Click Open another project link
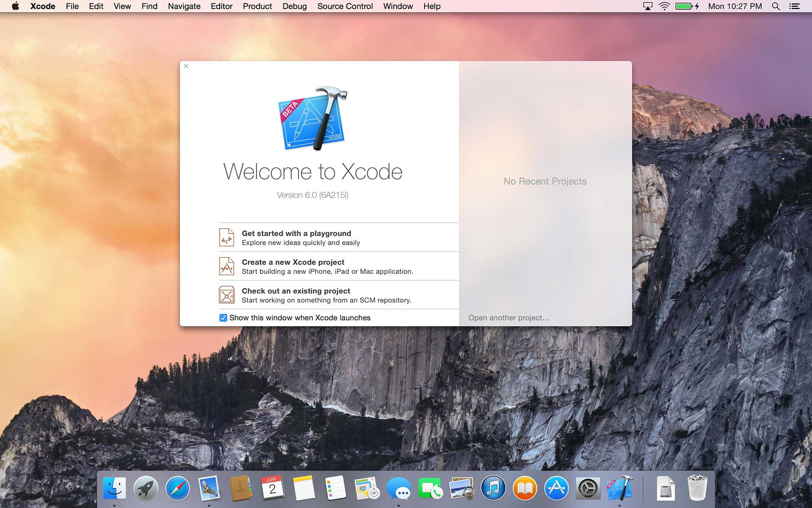The height and width of the screenshot is (508, 812). [509, 318]
